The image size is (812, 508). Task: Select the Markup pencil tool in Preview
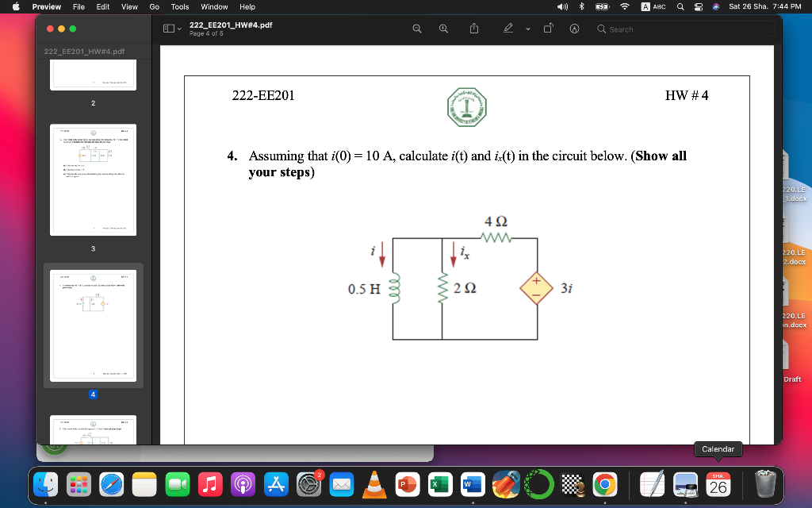click(x=508, y=29)
